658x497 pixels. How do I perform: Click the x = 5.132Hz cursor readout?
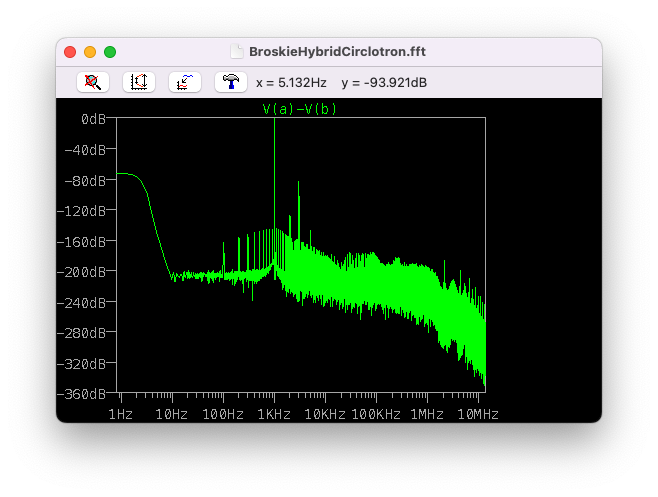291,83
